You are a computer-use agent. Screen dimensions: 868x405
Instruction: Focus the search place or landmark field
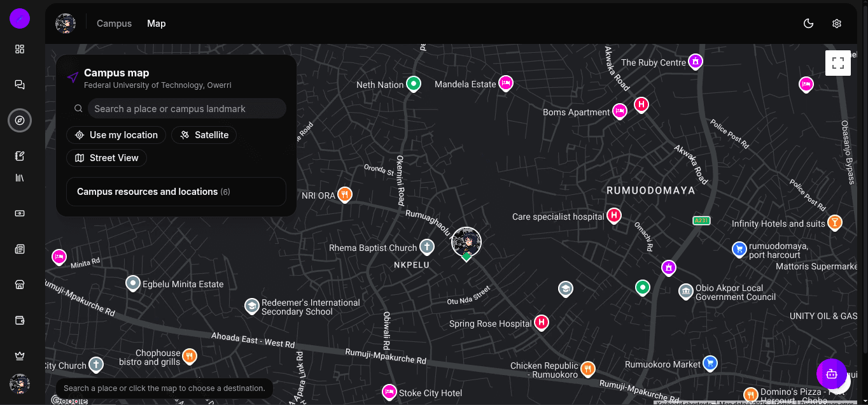pyautogui.click(x=187, y=109)
